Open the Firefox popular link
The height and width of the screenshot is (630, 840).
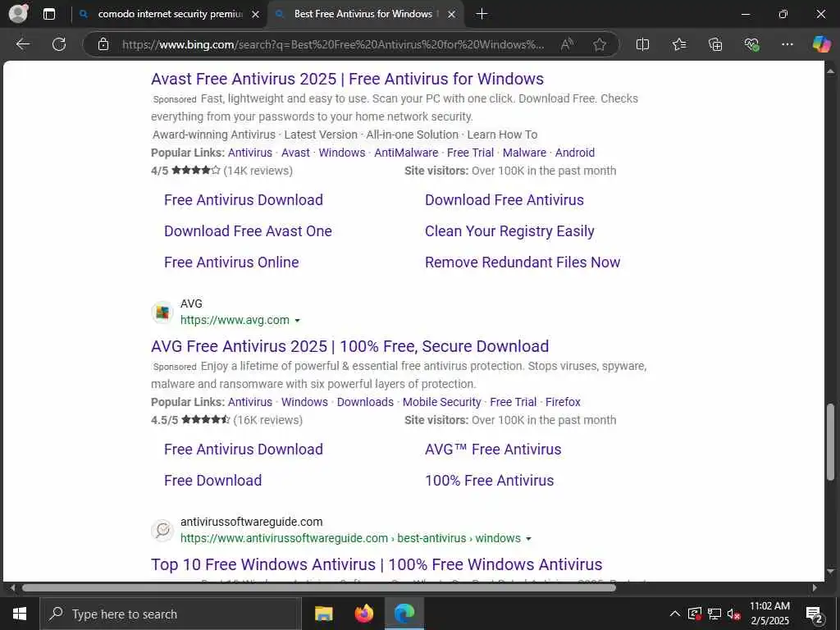563,402
